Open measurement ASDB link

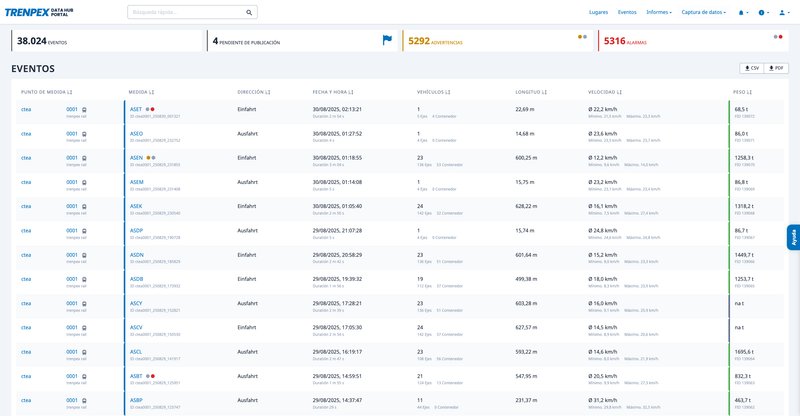coord(136,279)
